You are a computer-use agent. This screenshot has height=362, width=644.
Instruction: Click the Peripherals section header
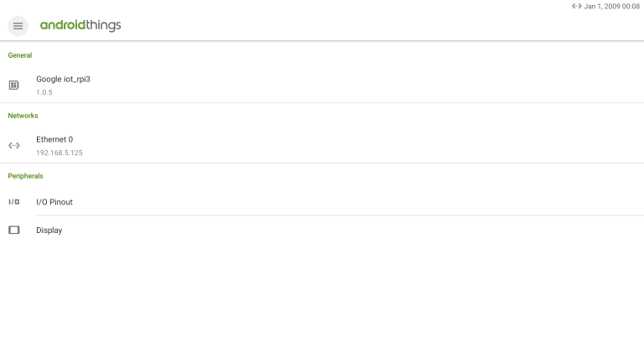[25, 176]
